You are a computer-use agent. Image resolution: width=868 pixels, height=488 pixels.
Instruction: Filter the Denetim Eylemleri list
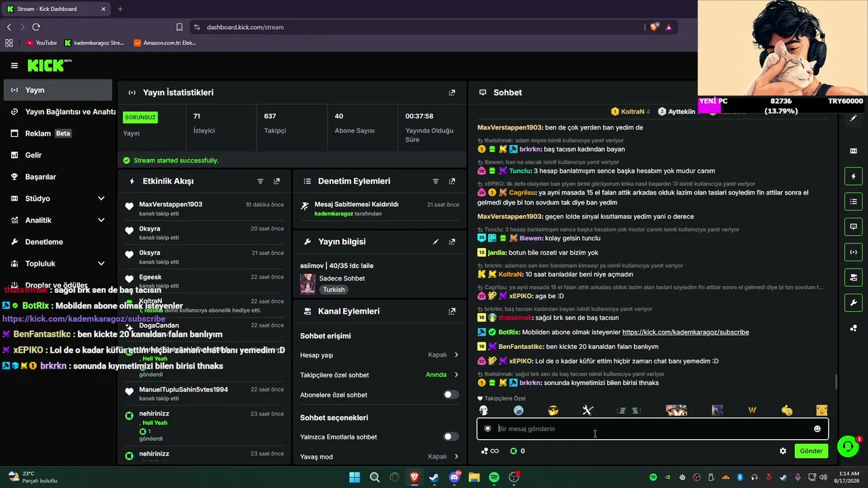point(436,182)
